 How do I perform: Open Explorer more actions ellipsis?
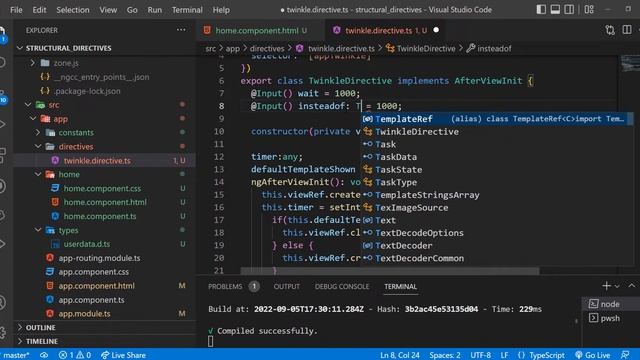coord(181,30)
